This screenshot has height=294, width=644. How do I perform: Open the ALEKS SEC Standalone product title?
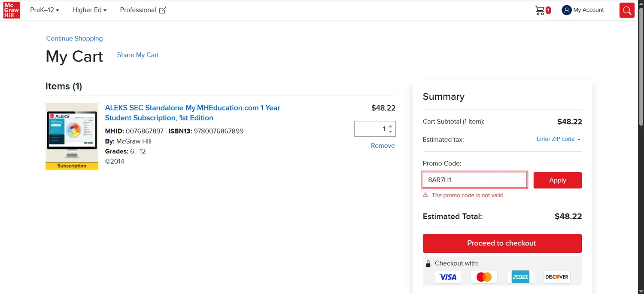pyautogui.click(x=192, y=113)
